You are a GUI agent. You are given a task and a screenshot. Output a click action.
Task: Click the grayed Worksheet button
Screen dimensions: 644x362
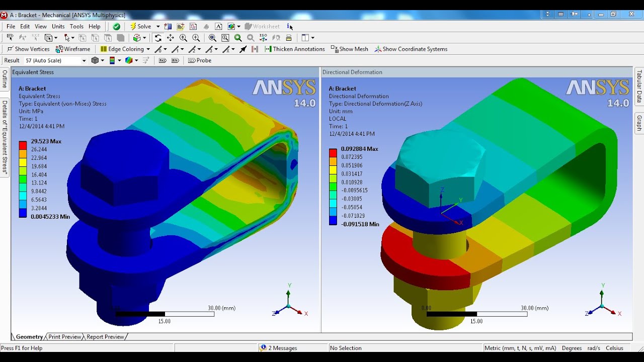(262, 26)
